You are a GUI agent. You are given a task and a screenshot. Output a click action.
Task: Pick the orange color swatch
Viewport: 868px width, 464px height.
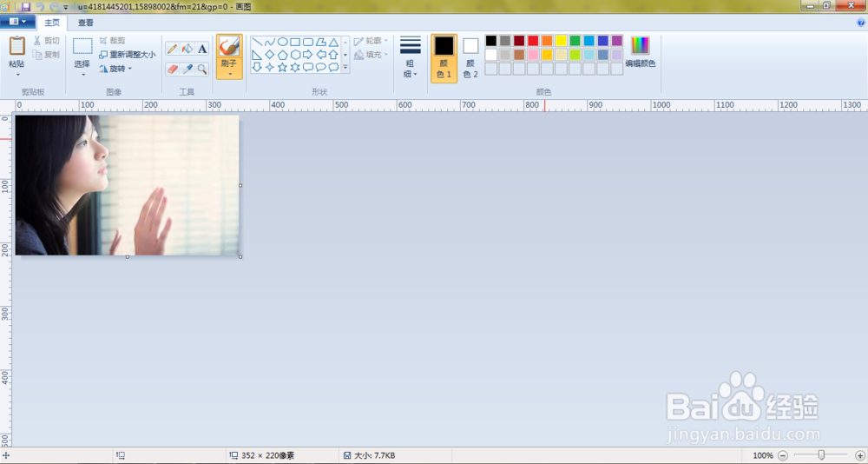[547, 41]
